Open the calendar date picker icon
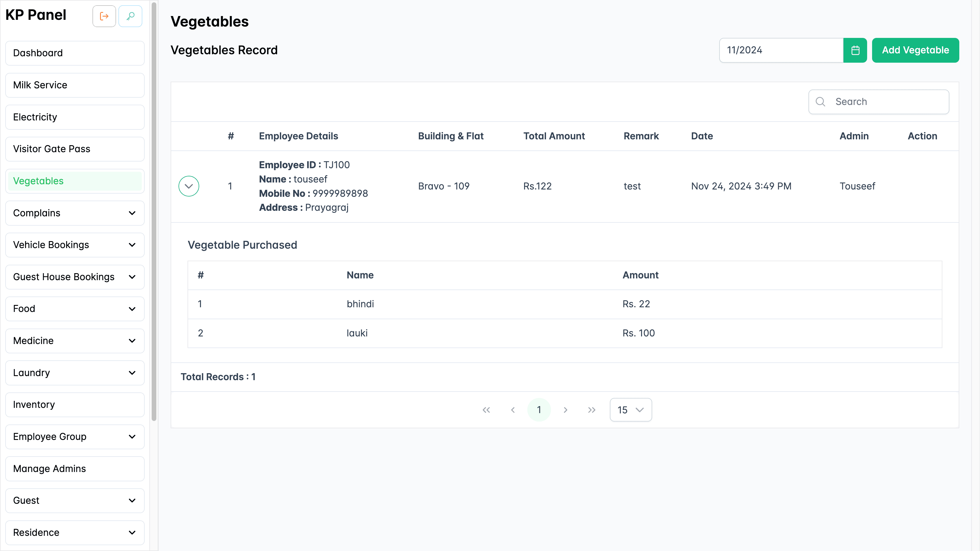Viewport: 980px width, 551px height. (x=855, y=50)
